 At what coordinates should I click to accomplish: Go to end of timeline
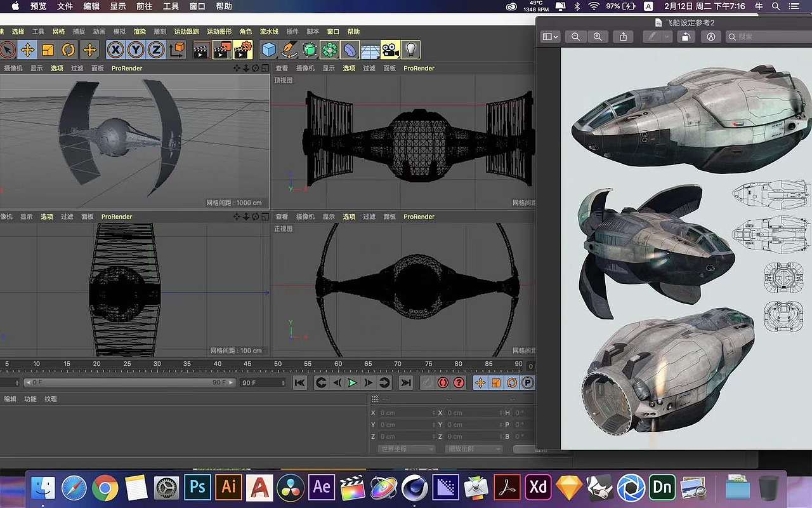coord(406,382)
